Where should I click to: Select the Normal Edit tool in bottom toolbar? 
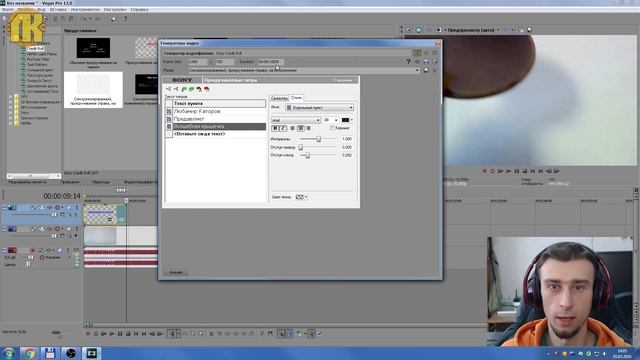click(172, 334)
